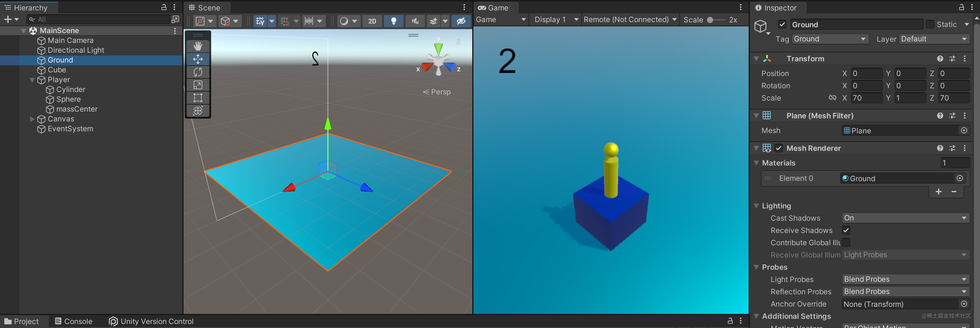Open the Reflection Probes dropdown

(x=905, y=291)
